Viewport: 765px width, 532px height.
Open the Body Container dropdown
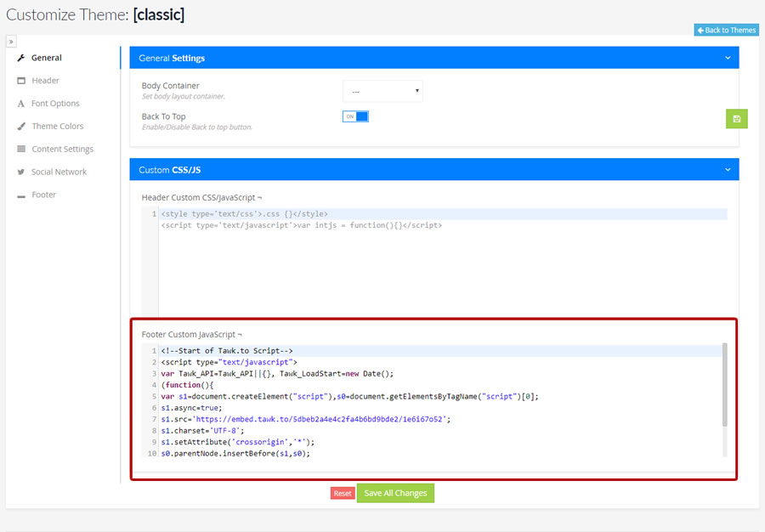click(382, 91)
